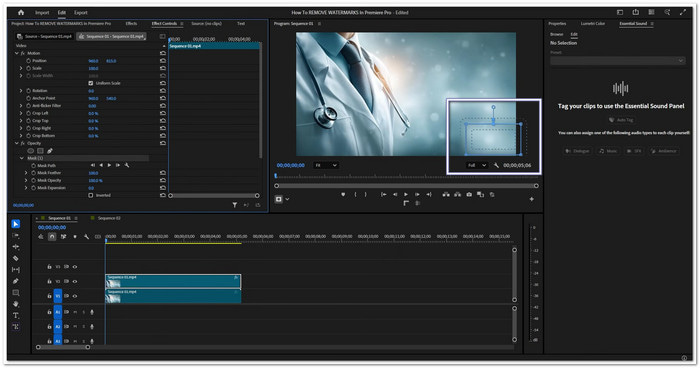Switch to the Export workspace
This screenshot has height=368, width=700.
[x=81, y=13]
